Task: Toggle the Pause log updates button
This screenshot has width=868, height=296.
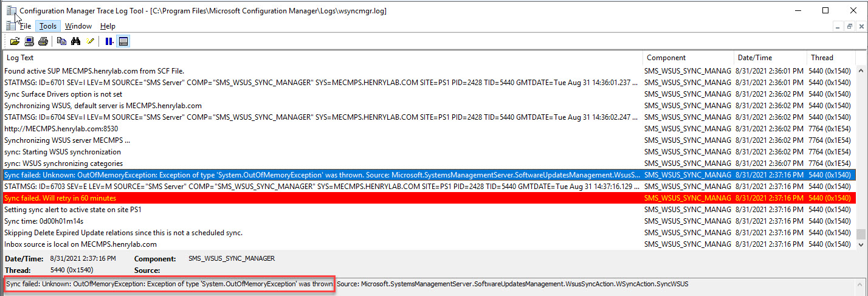Action: (x=109, y=41)
